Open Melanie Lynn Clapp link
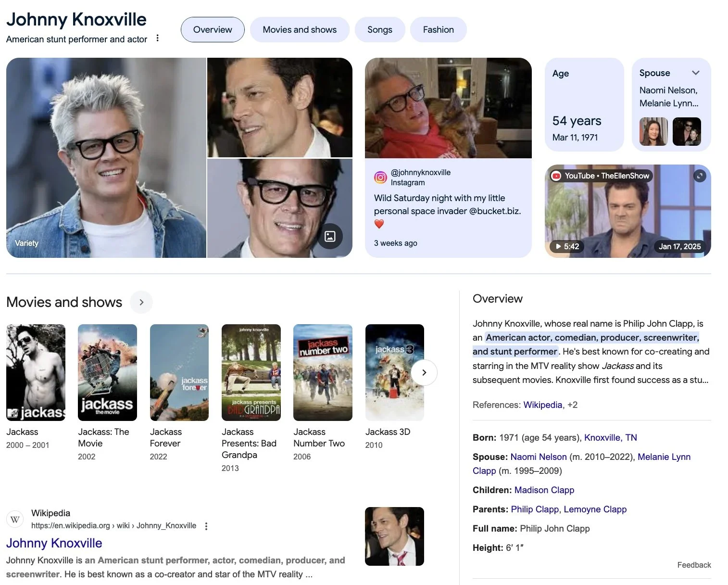The width and height of the screenshot is (728, 585). [664, 457]
